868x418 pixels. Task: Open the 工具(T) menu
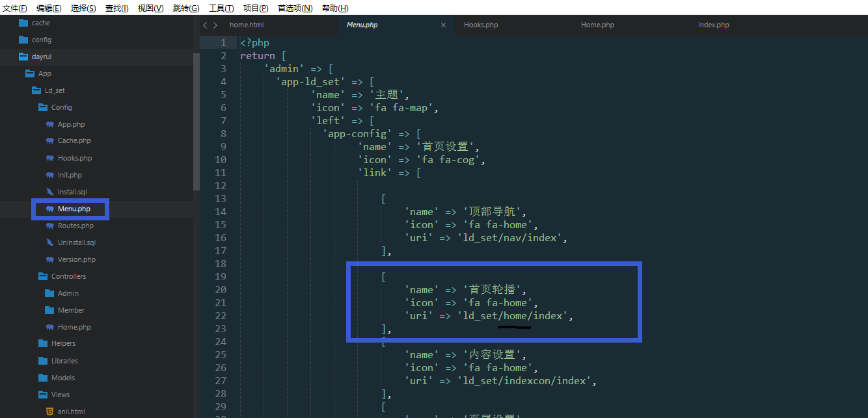pyautogui.click(x=221, y=8)
